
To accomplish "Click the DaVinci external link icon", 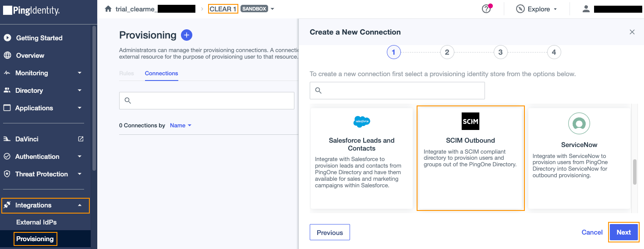I will (81, 139).
